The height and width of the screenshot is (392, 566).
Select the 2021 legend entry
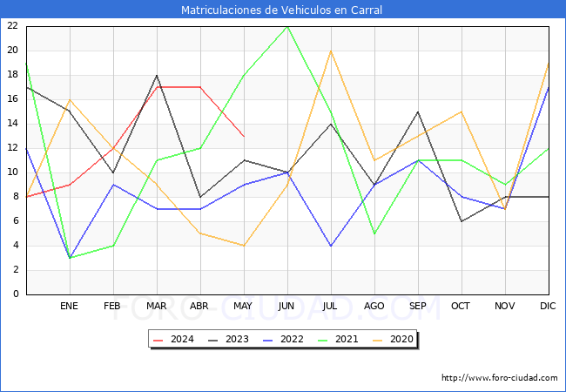tap(338, 340)
